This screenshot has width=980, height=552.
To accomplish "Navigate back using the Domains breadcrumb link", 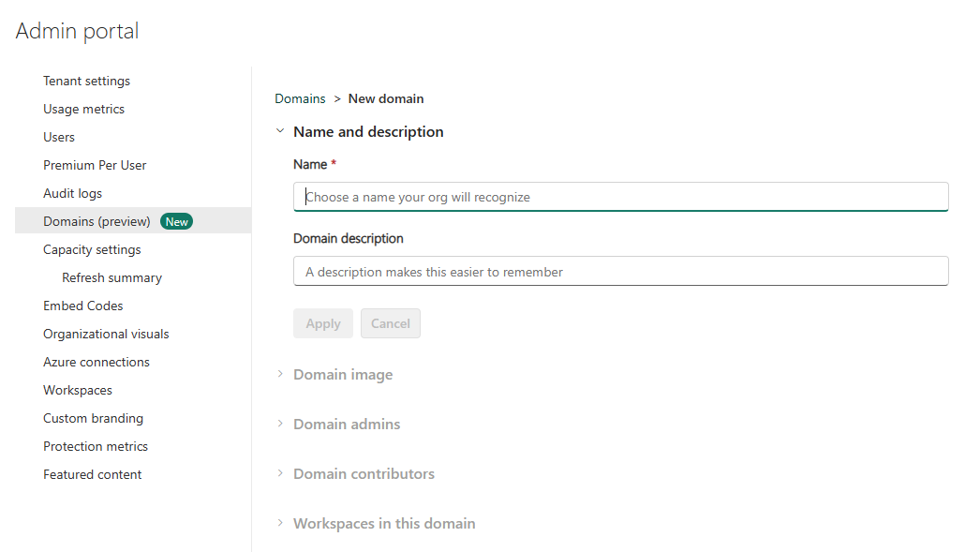I will pyautogui.click(x=300, y=98).
